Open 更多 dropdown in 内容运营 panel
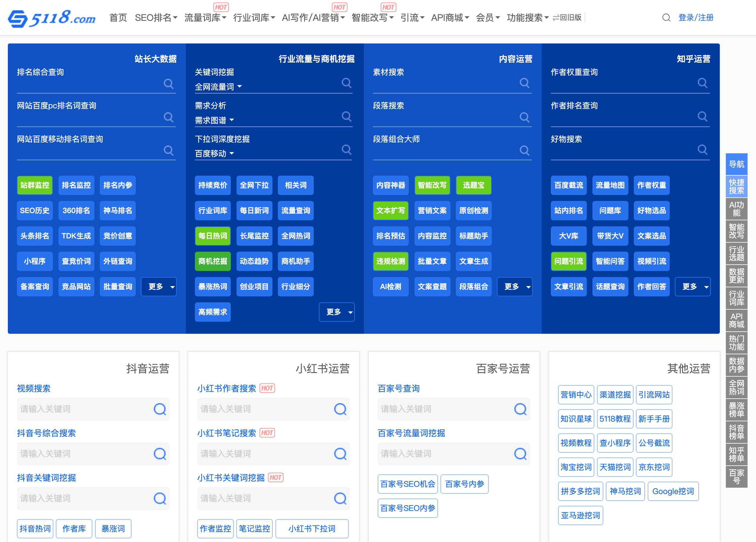 pos(515,286)
